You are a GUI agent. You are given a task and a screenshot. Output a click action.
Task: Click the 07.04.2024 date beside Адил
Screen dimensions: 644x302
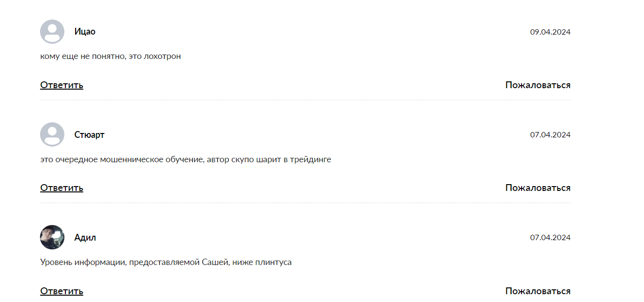[550, 238]
